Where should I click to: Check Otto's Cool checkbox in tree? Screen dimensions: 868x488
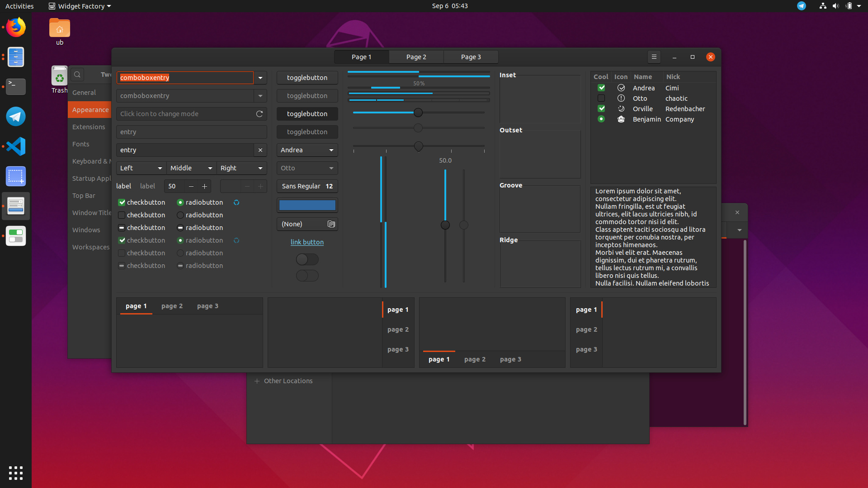(601, 99)
